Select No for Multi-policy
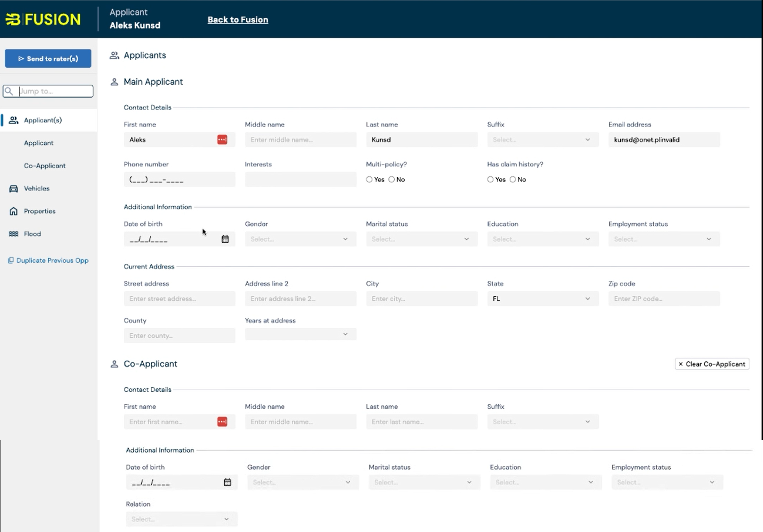This screenshot has height=532, width=763. (x=391, y=180)
